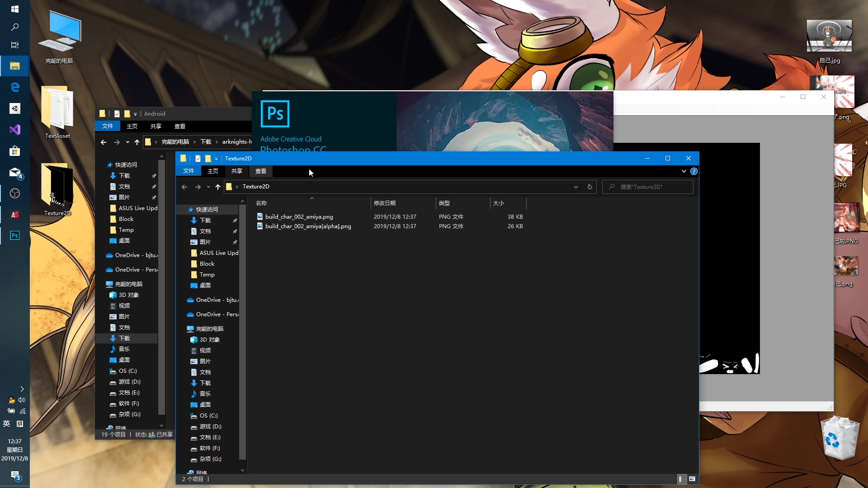Viewport: 868px width, 488px height.
Task: Go up one folder level in Texture2D window
Action: pyautogui.click(x=218, y=187)
